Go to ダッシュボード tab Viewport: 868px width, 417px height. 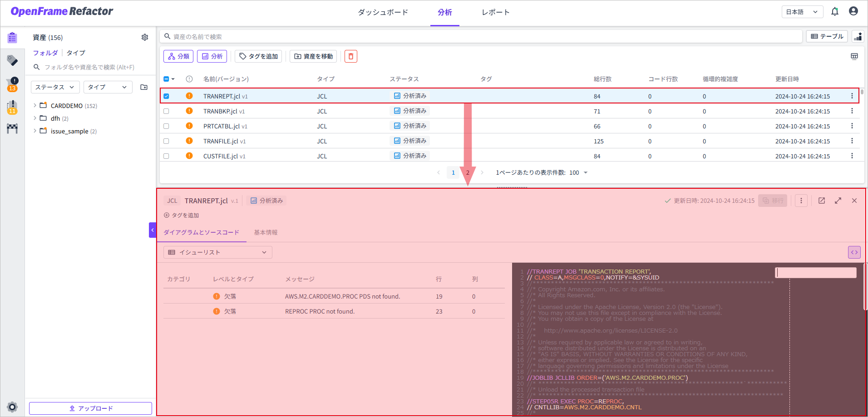383,12
